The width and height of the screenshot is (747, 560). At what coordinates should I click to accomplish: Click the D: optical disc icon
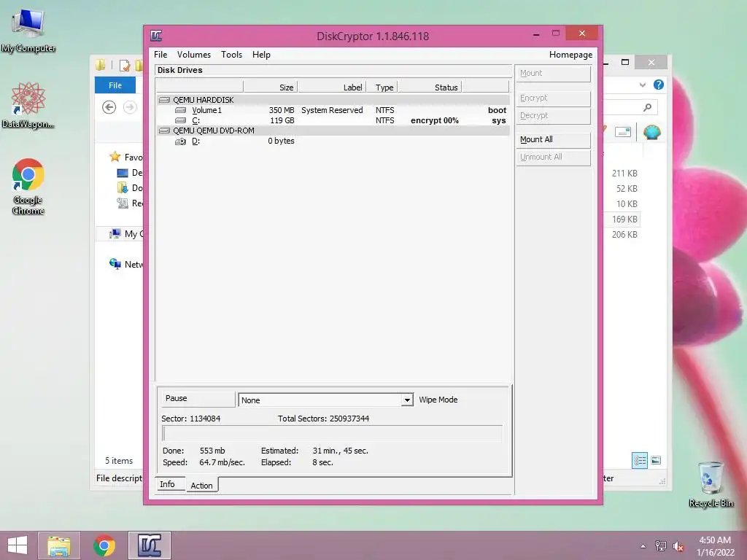181,141
